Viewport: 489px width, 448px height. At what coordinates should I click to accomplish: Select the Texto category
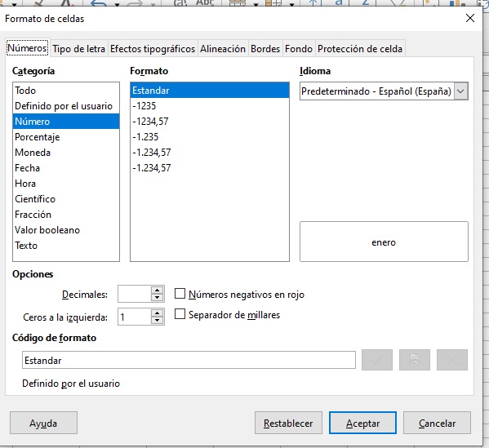pos(66,246)
